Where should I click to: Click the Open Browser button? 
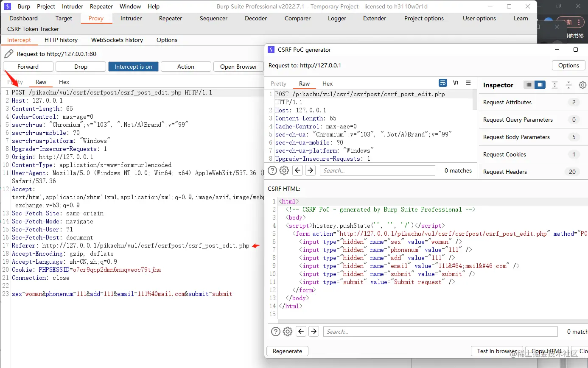tap(238, 67)
